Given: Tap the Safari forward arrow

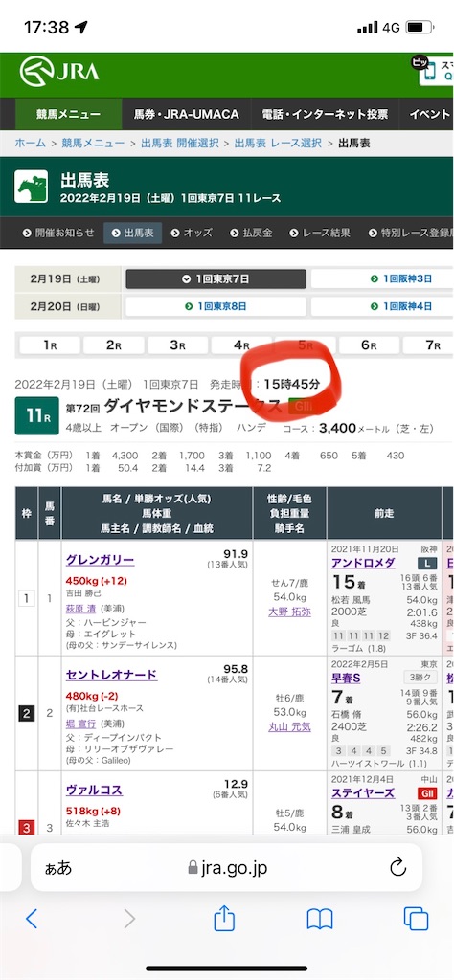Looking at the screenshot, I should (x=129, y=918).
